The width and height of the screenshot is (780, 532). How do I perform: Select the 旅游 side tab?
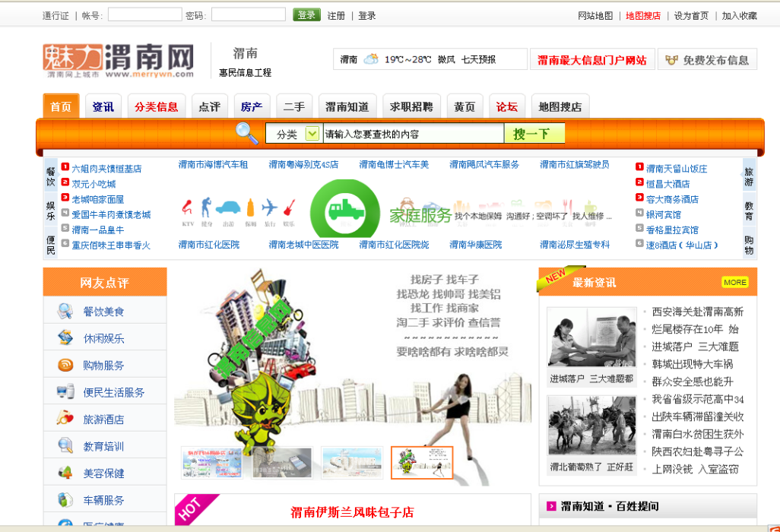point(749,176)
